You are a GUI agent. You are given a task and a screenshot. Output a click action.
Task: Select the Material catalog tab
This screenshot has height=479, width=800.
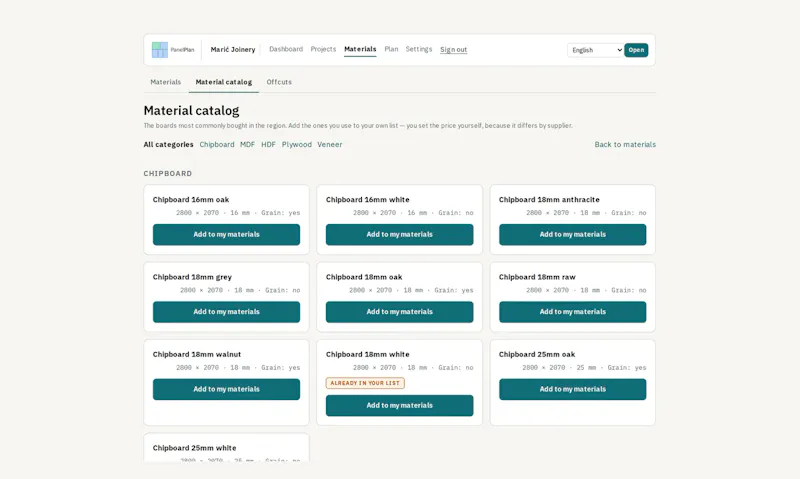(223, 82)
